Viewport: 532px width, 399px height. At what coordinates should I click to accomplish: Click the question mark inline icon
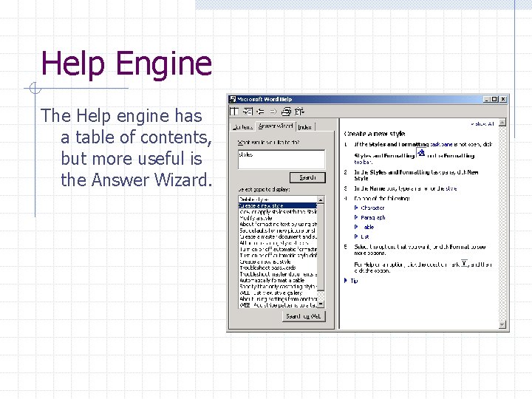pos(464,263)
